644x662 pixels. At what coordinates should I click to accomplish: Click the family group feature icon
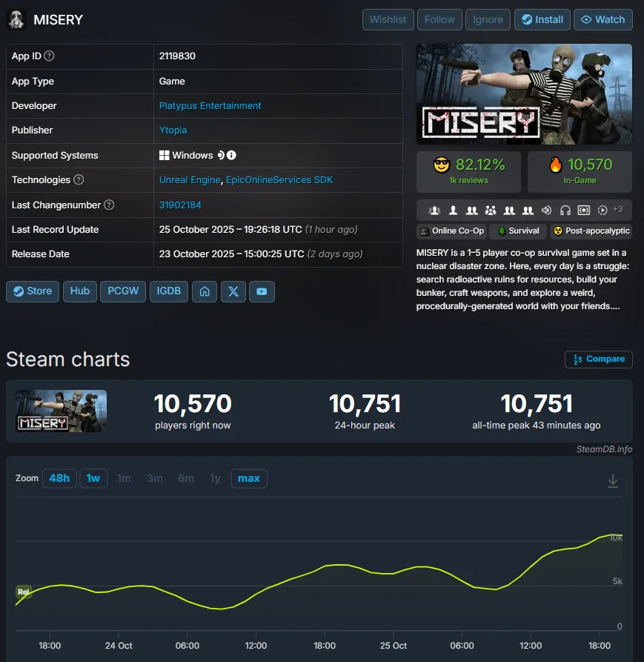click(491, 210)
